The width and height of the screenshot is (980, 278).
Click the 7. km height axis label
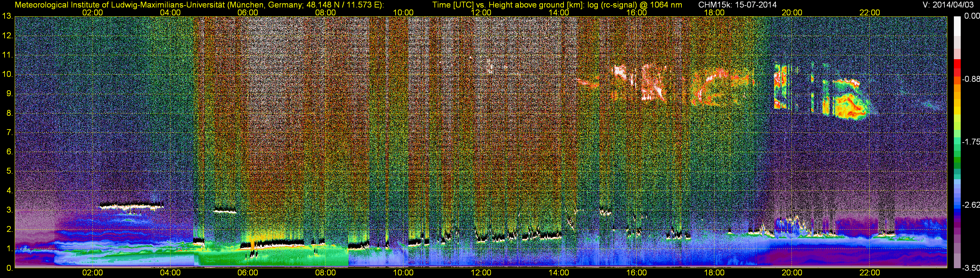[x=9, y=132]
